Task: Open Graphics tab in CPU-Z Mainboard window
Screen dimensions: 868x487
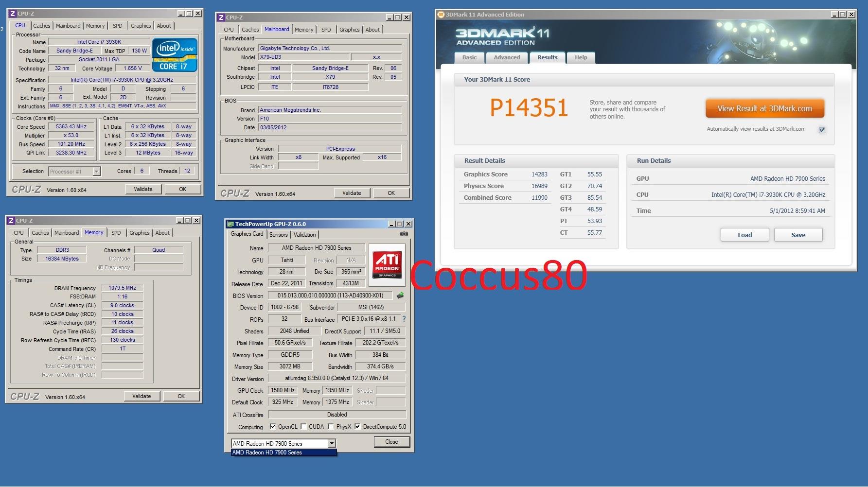Action: coord(350,30)
